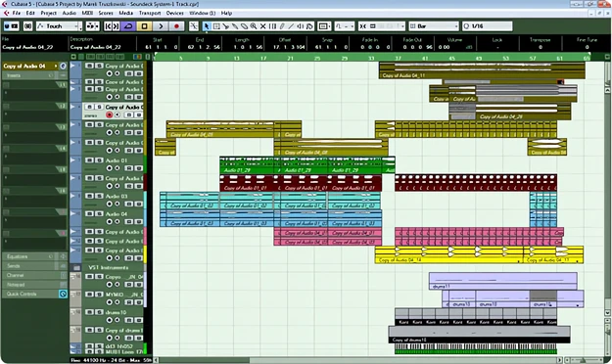
Task: Click the Transpose value in info line
Action: [541, 47]
